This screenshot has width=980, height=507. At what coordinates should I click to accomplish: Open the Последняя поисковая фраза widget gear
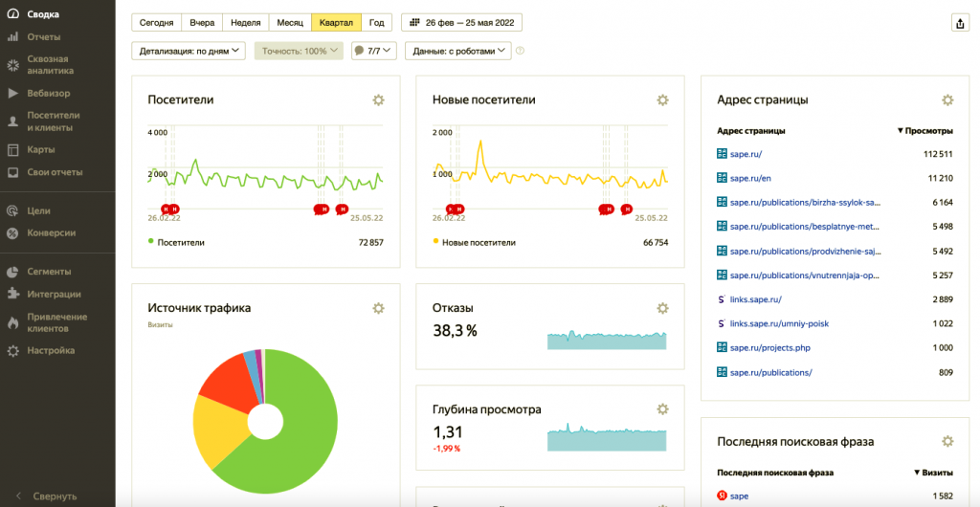[x=947, y=441]
